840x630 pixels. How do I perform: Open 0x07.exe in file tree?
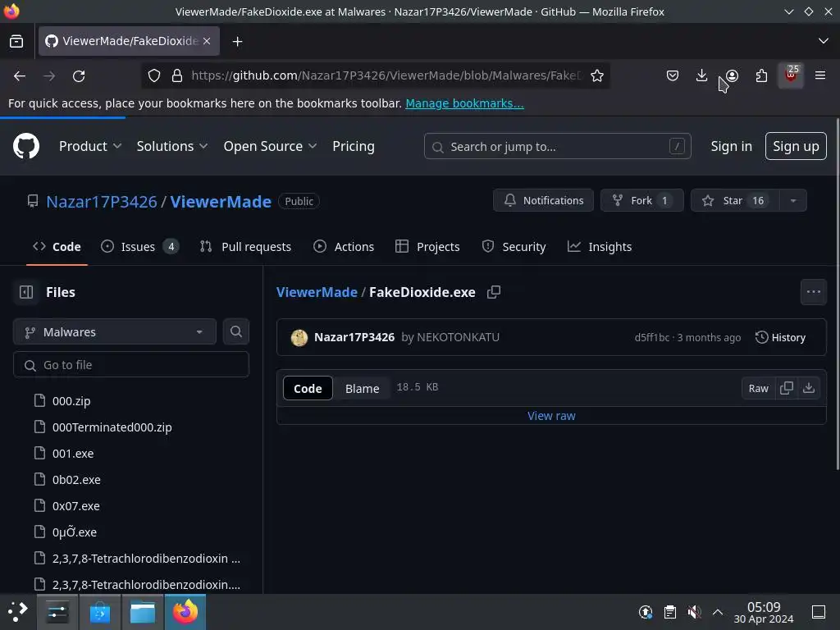point(76,505)
